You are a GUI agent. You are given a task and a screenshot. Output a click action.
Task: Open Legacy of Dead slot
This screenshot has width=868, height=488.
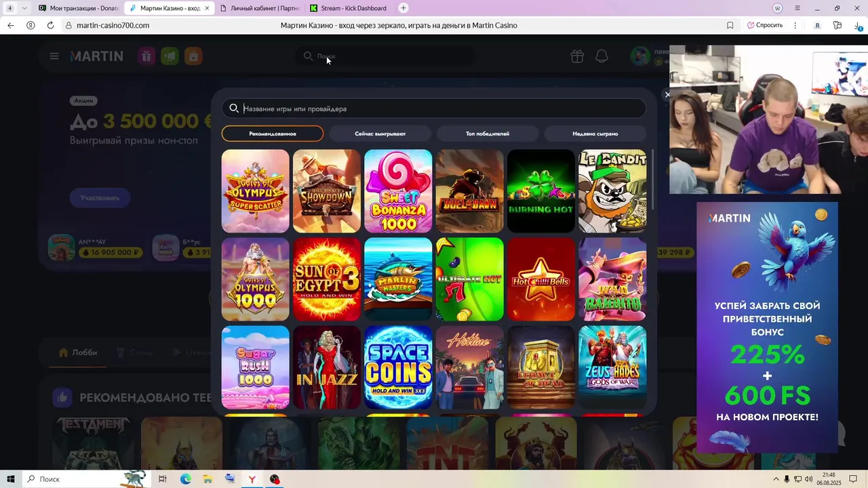click(x=541, y=367)
